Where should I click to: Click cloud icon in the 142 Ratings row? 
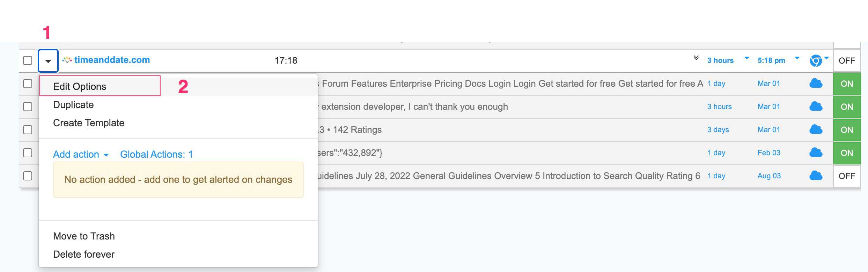tap(816, 130)
